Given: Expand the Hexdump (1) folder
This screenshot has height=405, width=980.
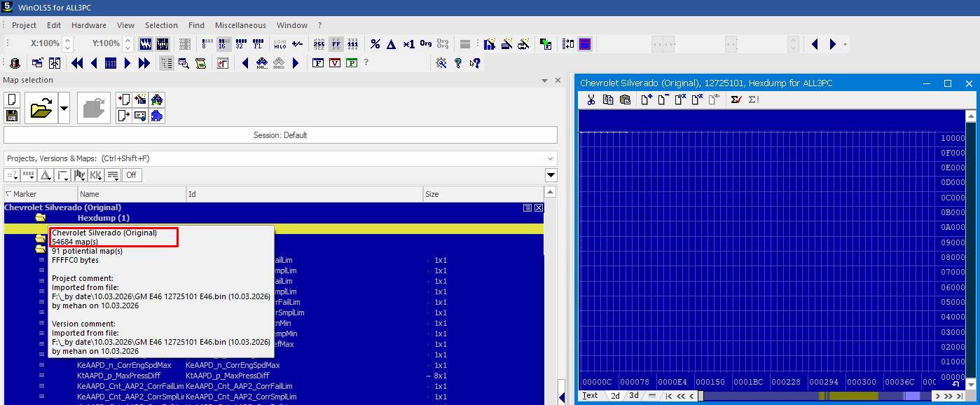Looking at the screenshot, I should point(41,218).
